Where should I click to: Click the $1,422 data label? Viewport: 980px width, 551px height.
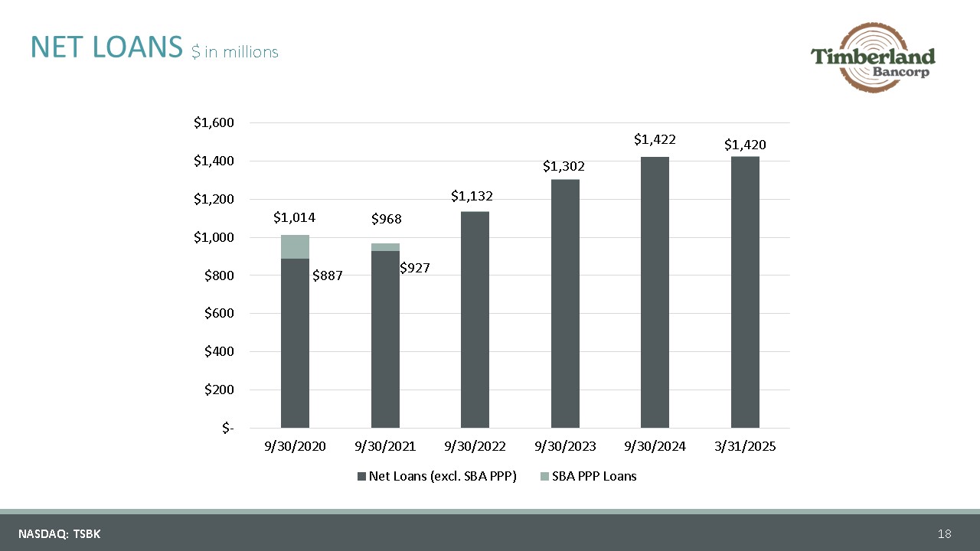point(655,139)
